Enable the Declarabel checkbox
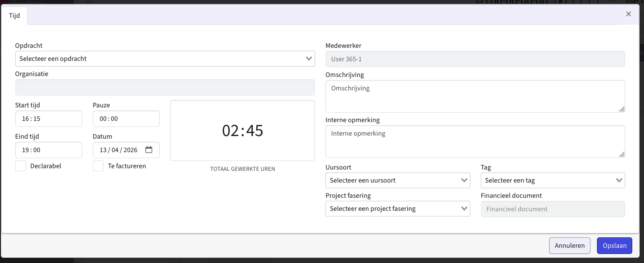This screenshot has height=263, width=644. [21, 166]
